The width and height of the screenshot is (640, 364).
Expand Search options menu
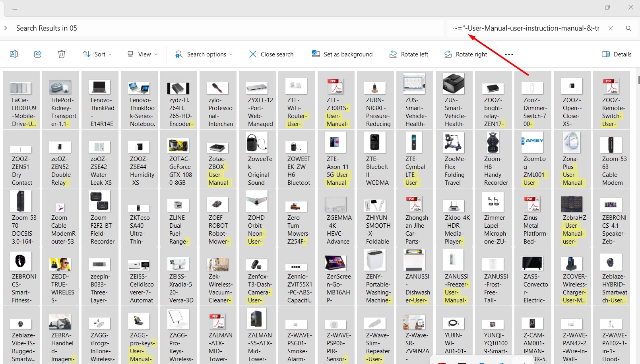(x=204, y=54)
